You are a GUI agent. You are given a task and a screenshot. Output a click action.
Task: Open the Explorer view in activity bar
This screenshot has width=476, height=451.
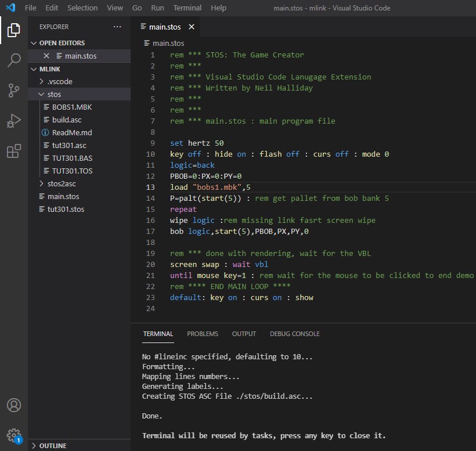[14, 30]
